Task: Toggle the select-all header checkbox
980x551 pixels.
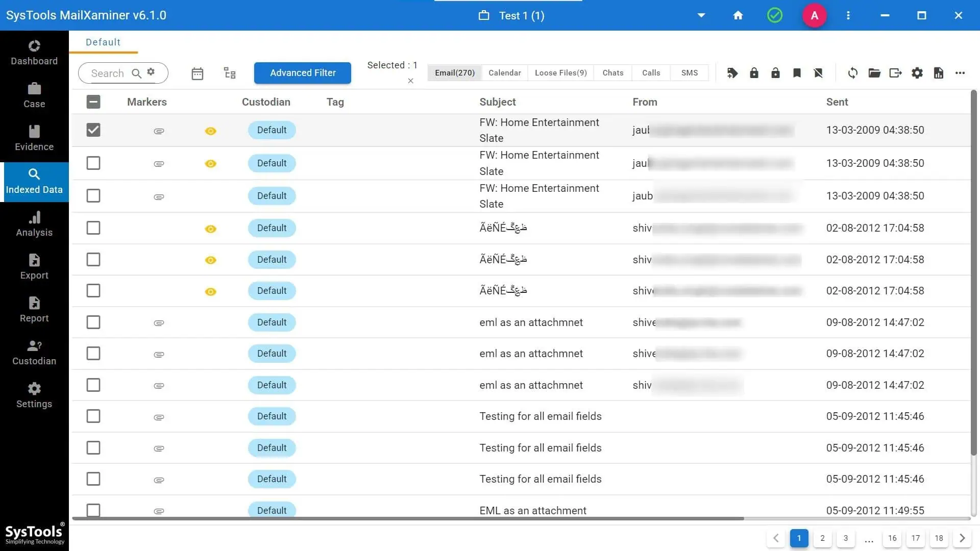Action: [x=93, y=102]
